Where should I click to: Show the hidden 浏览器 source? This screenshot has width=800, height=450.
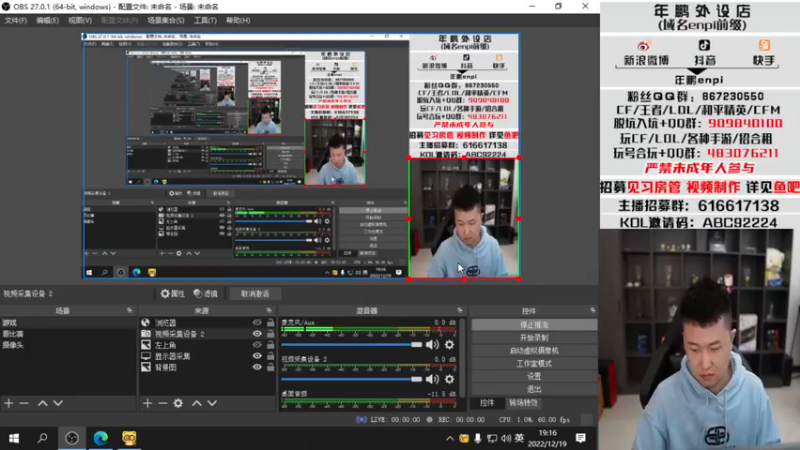click(257, 322)
